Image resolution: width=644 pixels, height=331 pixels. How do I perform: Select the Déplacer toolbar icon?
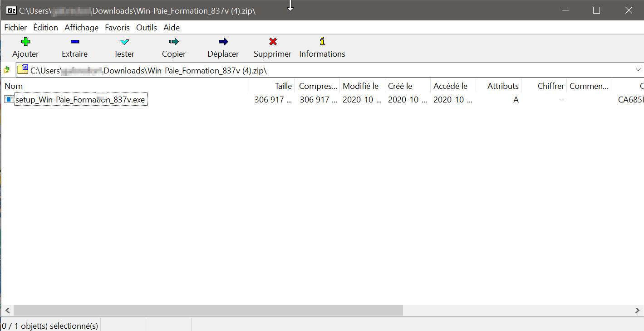(x=223, y=42)
